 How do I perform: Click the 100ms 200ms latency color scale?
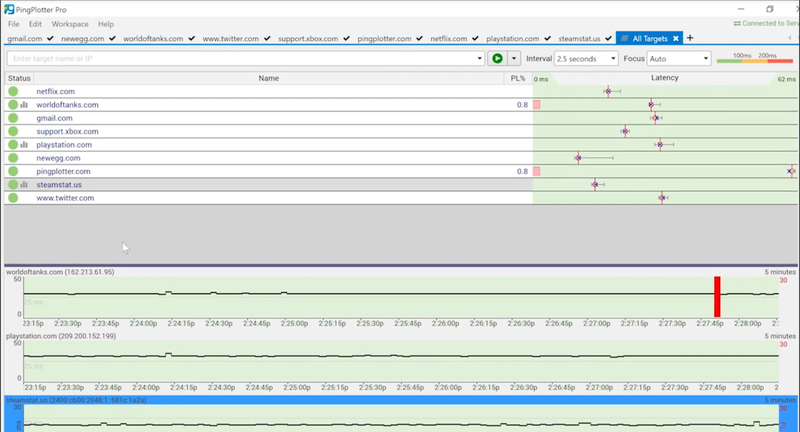755,58
